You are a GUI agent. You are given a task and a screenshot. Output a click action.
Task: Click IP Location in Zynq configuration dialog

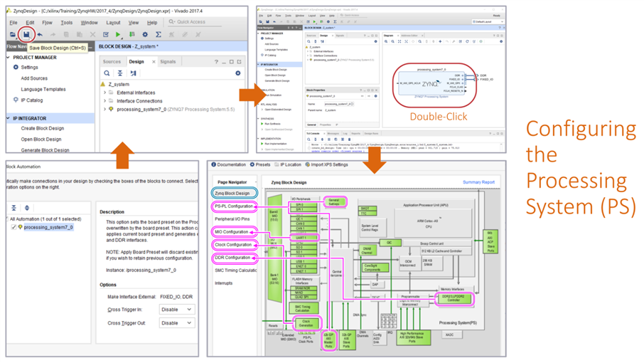pyautogui.click(x=287, y=164)
